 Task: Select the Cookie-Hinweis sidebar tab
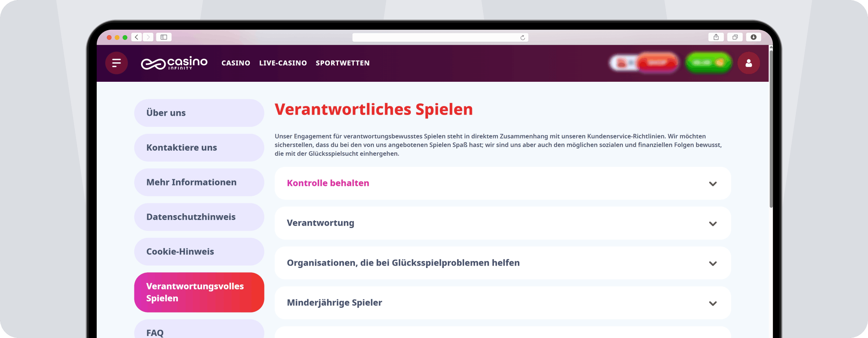point(199,252)
